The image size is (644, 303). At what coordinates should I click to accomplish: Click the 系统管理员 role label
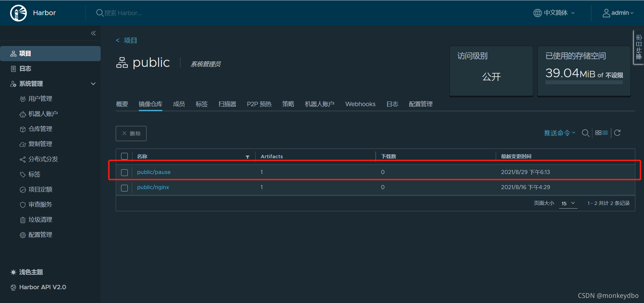(x=206, y=64)
